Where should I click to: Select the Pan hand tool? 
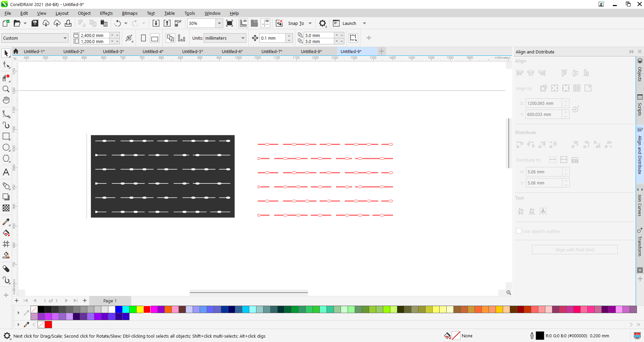(6, 100)
